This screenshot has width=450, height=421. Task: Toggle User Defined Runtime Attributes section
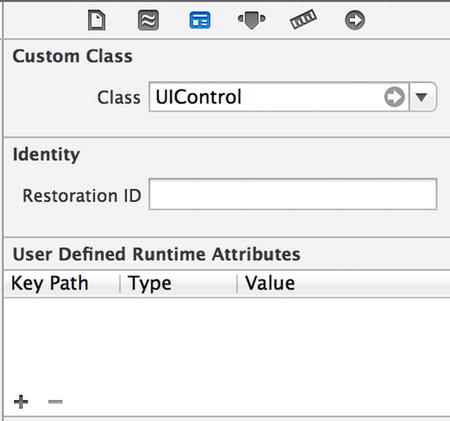[x=156, y=254]
